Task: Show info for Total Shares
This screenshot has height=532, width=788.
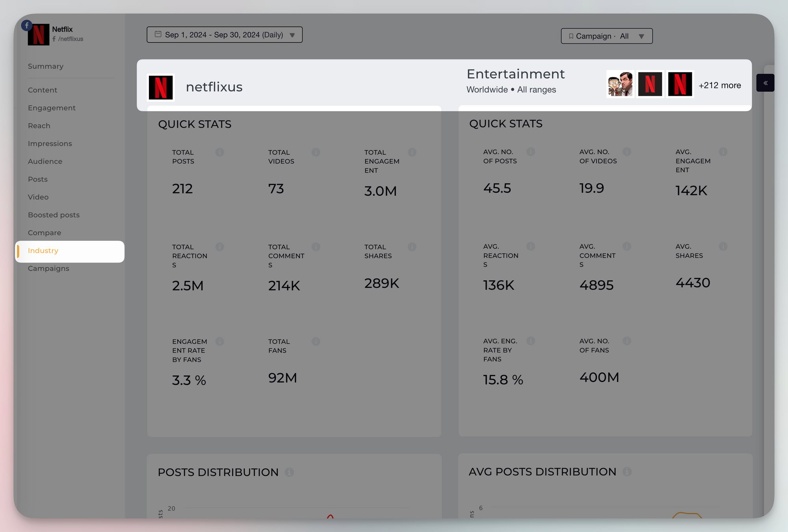Action: coord(412,247)
